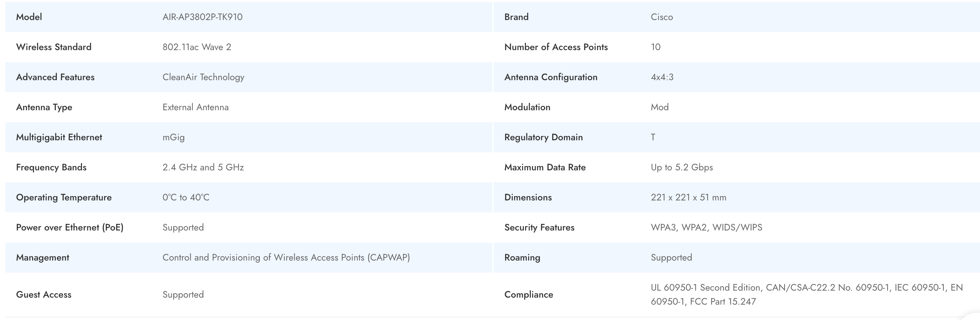Select the Up to 5.2 Gbps value
Viewport: 980px width, 320px height.
tap(682, 167)
